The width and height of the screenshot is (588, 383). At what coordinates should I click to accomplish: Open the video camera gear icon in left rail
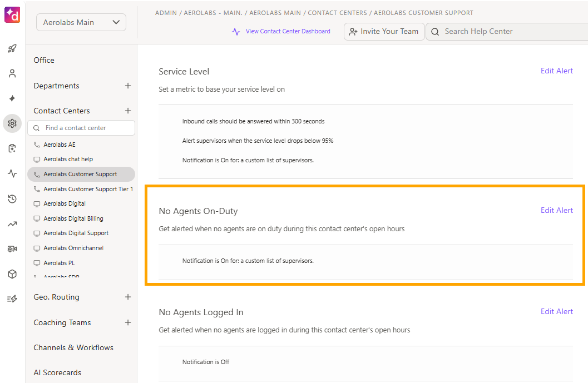[12, 249]
